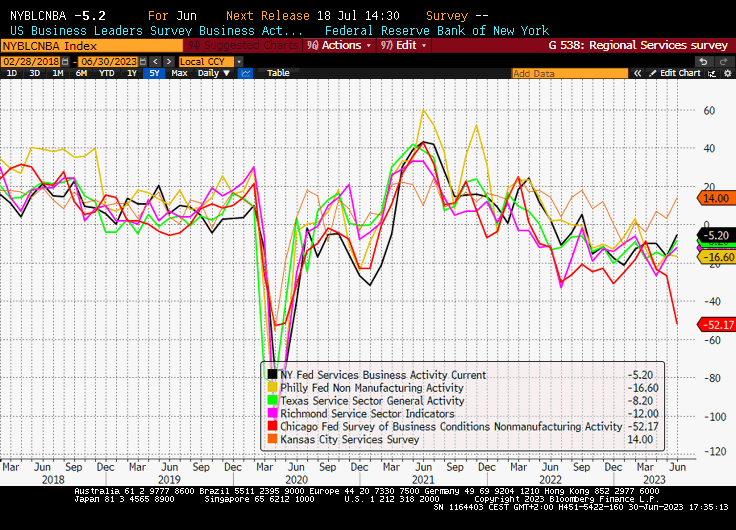
Task: Click the -16.60 value in legend
Action: click(643, 388)
